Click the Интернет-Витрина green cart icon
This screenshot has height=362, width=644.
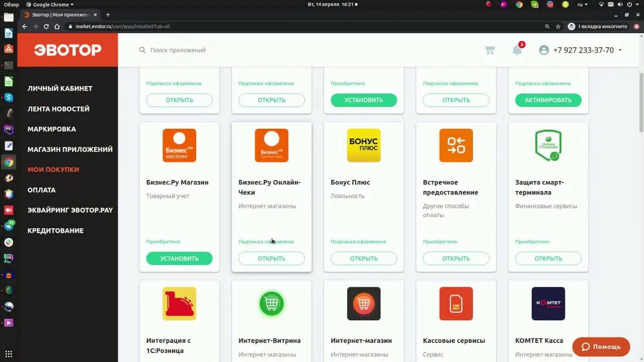coord(272,304)
